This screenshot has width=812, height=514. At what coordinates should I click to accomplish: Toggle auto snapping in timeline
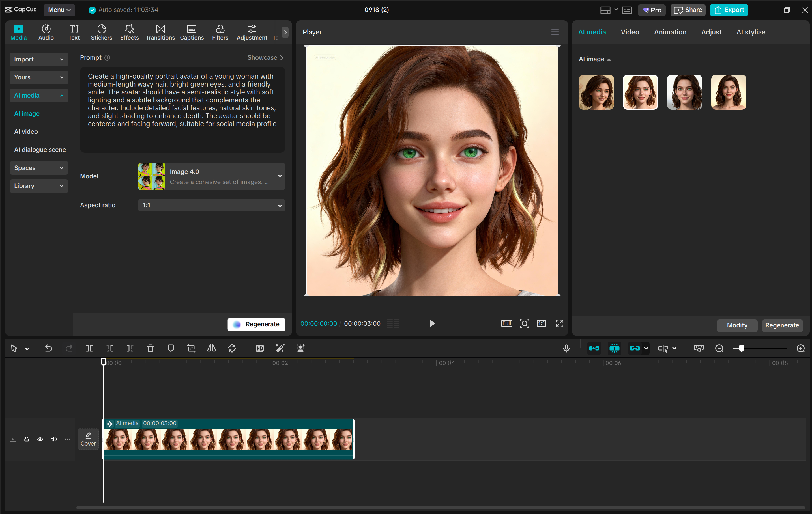(x=615, y=349)
